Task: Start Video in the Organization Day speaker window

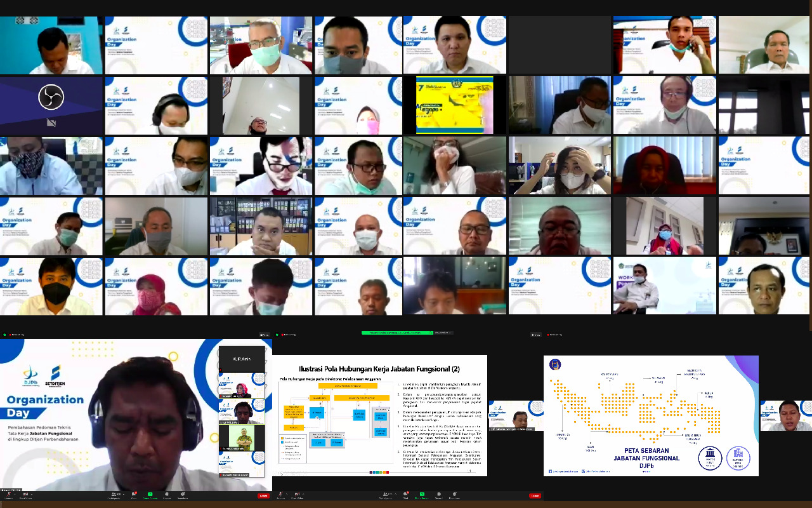Action: coord(25,496)
